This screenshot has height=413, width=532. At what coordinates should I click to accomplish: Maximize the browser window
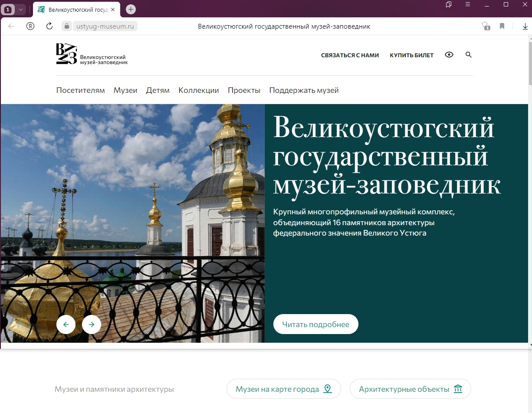pyautogui.click(x=506, y=4)
